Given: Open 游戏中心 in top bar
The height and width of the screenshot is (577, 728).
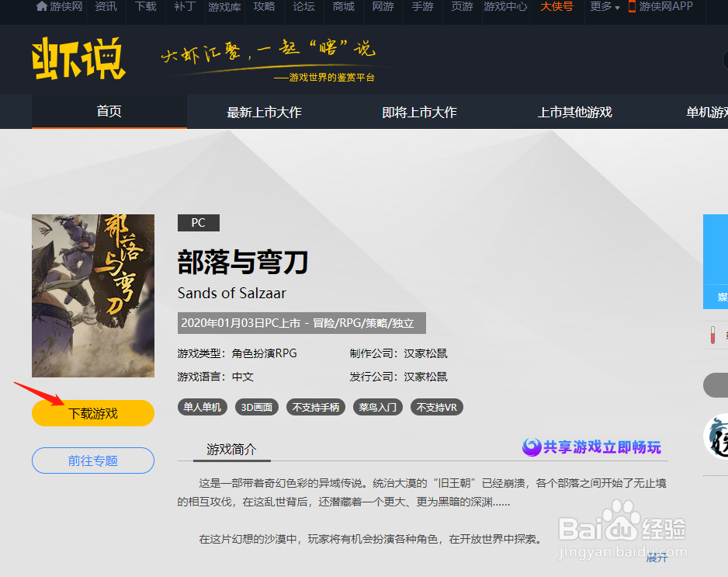Looking at the screenshot, I should tap(505, 6).
